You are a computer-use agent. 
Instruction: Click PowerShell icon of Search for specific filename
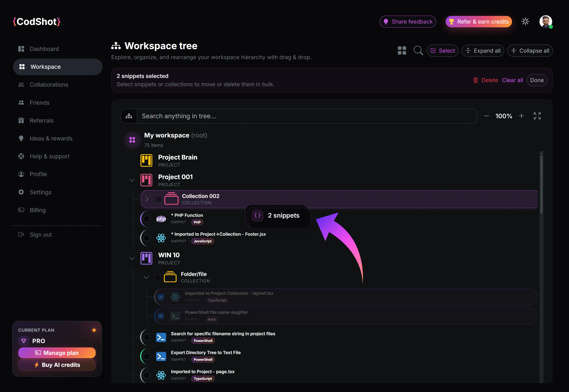click(161, 337)
